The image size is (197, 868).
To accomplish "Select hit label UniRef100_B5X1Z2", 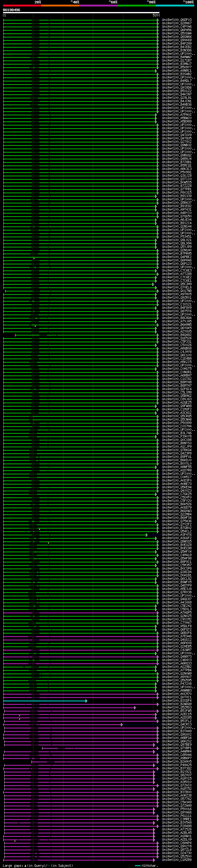I will (x=177, y=91).
